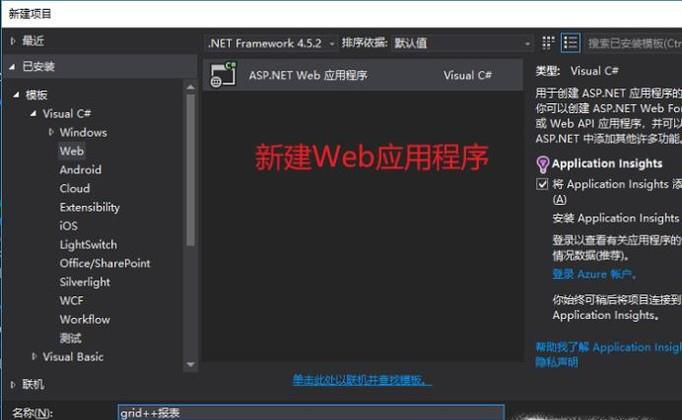Select the ASP.NET Web 应用程序 template
The height and width of the screenshot is (420, 682).
click(x=363, y=75)
